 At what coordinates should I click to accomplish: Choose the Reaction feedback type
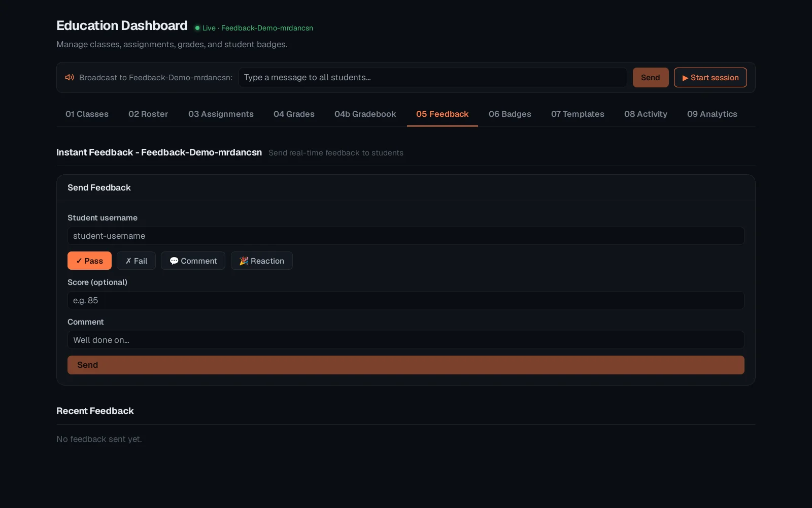click(x=262, y=261)
